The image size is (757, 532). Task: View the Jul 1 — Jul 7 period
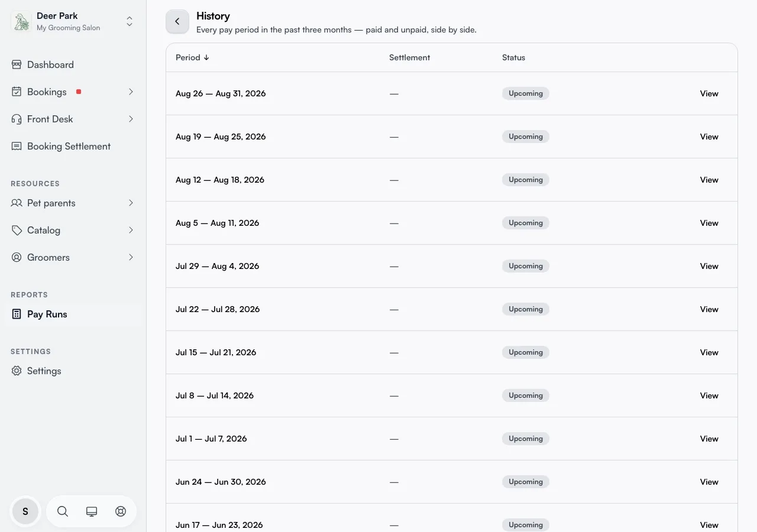[709, 439]
